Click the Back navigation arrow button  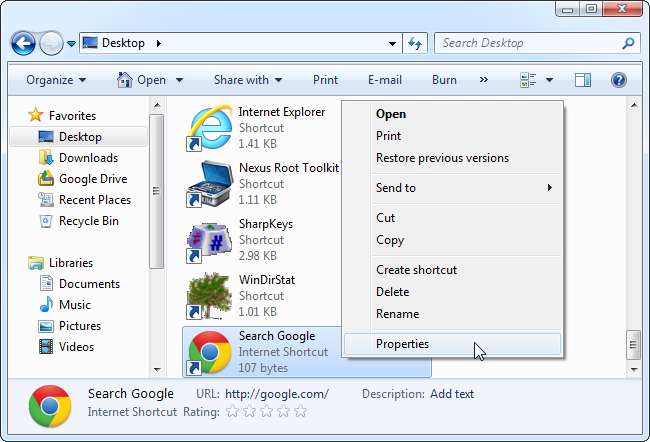click(x=23, y=44)
